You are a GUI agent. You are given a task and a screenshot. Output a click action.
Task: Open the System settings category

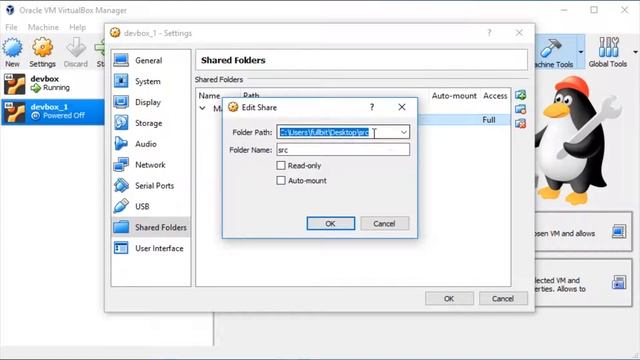[x=151, y=81]
